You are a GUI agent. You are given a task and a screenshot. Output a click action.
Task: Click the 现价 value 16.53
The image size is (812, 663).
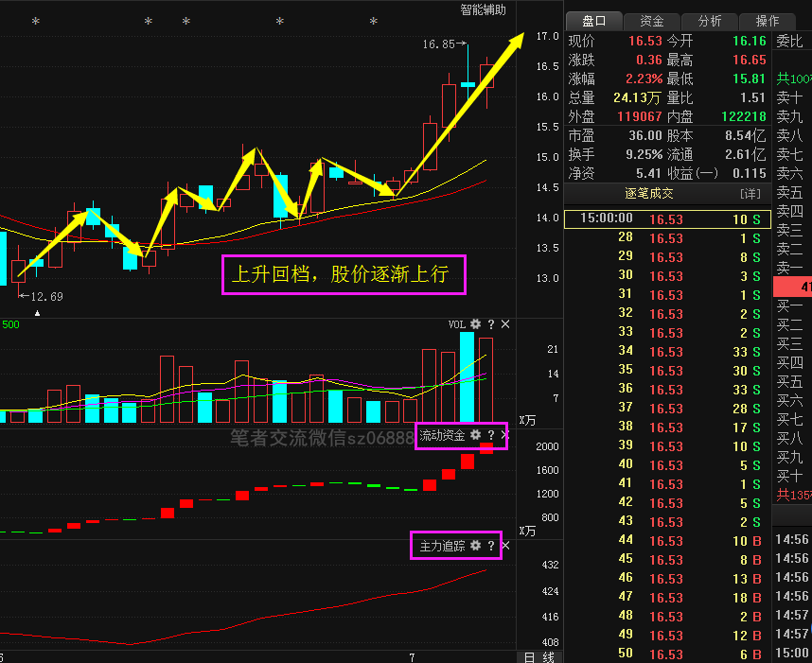tap(645, 41)
